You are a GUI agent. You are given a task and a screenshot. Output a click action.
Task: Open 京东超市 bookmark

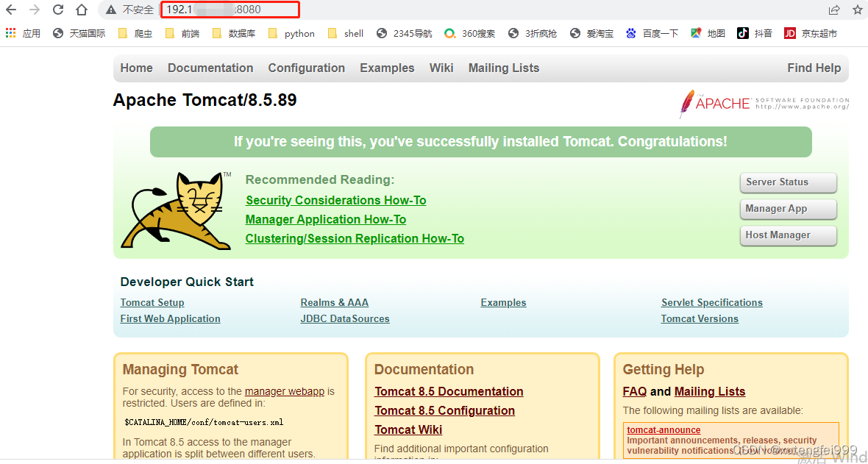pos(811,33)
